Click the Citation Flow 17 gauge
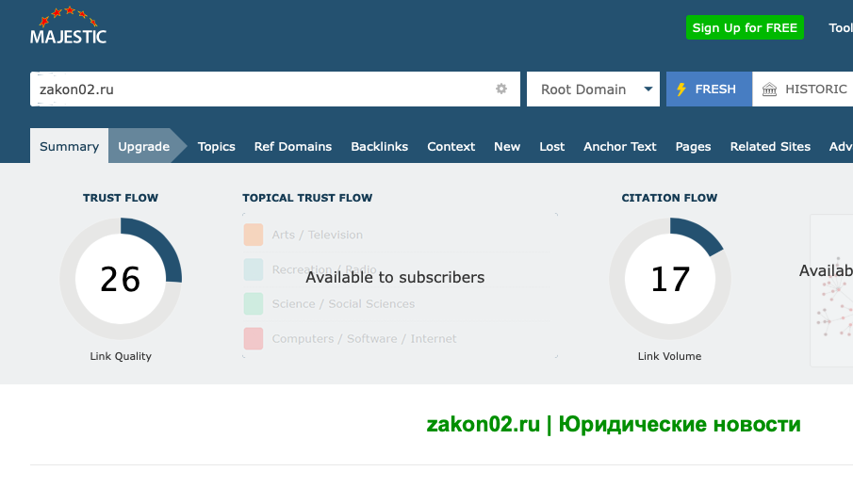This screenshot has height=504, width=853. (x=669, y=278)
